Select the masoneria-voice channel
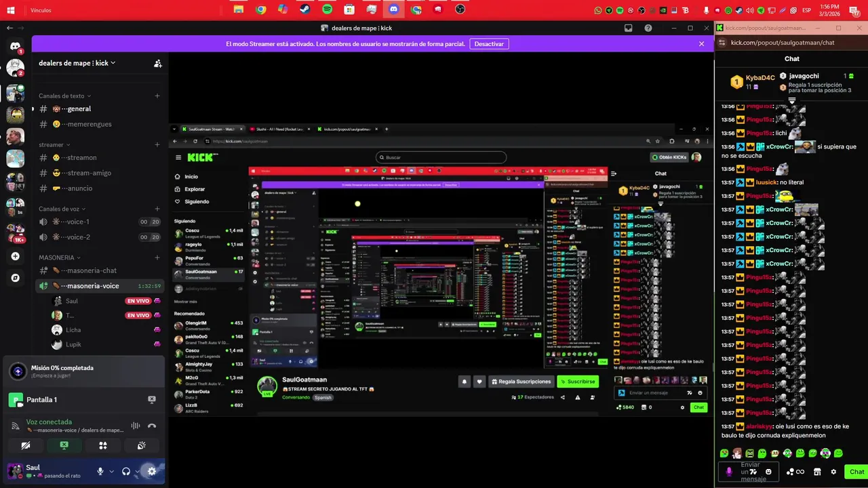The image size is (868, 488). [x=100, y=286]
